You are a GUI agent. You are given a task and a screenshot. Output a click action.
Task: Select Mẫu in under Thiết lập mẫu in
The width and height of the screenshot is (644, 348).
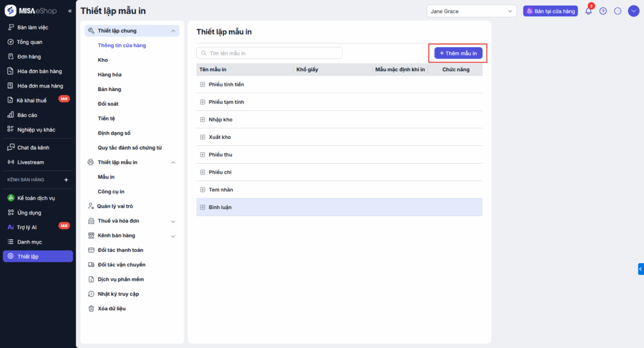106,177
